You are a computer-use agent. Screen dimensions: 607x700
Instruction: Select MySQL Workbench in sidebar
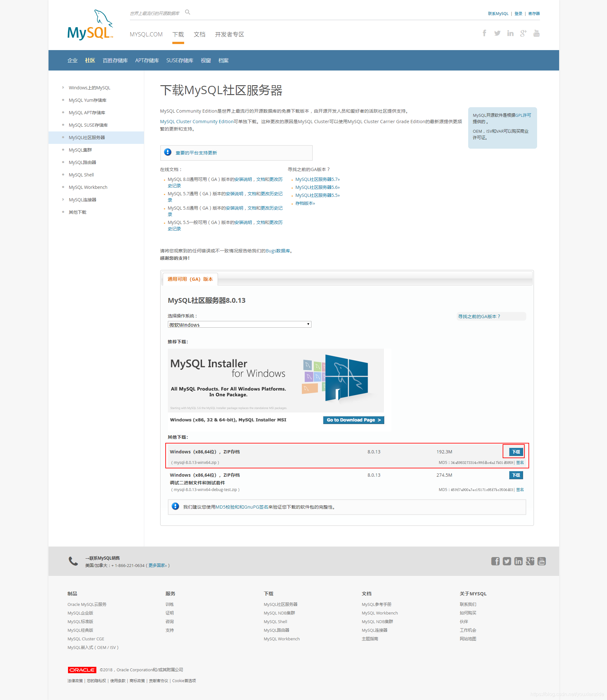(x=88, y=187)
